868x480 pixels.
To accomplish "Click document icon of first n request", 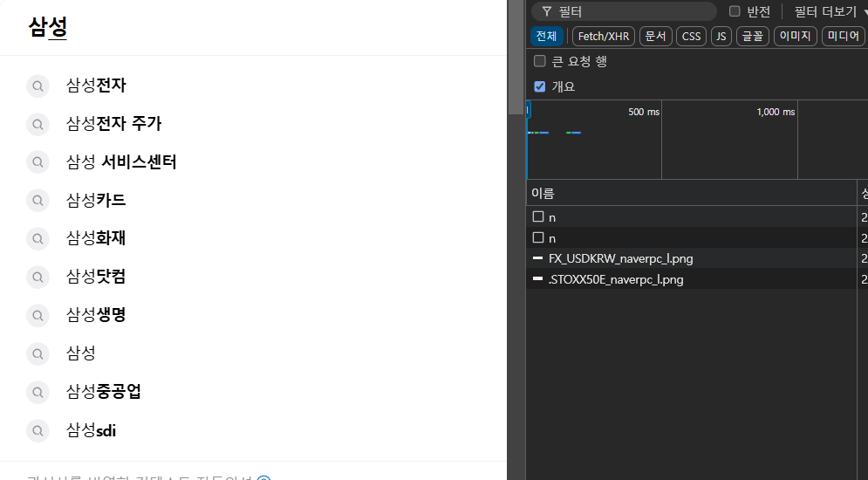I will click(x=538, y=216).
